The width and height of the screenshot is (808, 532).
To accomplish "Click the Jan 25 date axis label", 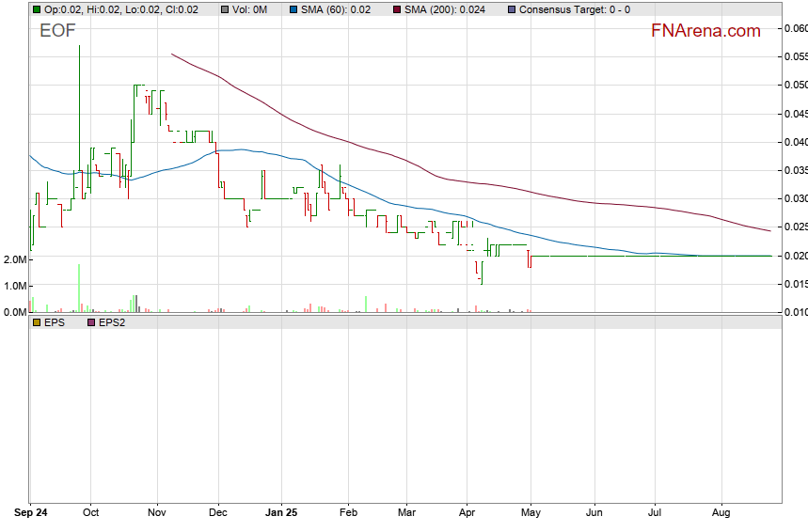I will coord(283,514).
